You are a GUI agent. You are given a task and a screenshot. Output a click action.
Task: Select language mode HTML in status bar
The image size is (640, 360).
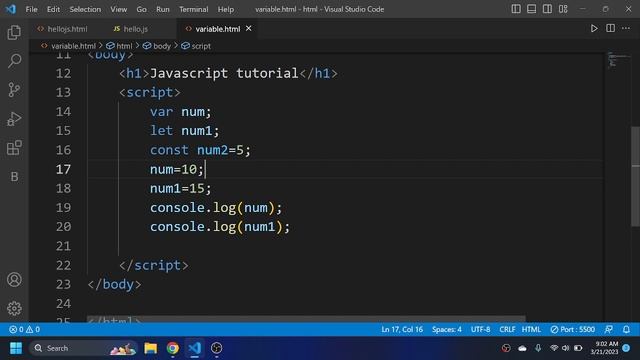tap(531, 329)
